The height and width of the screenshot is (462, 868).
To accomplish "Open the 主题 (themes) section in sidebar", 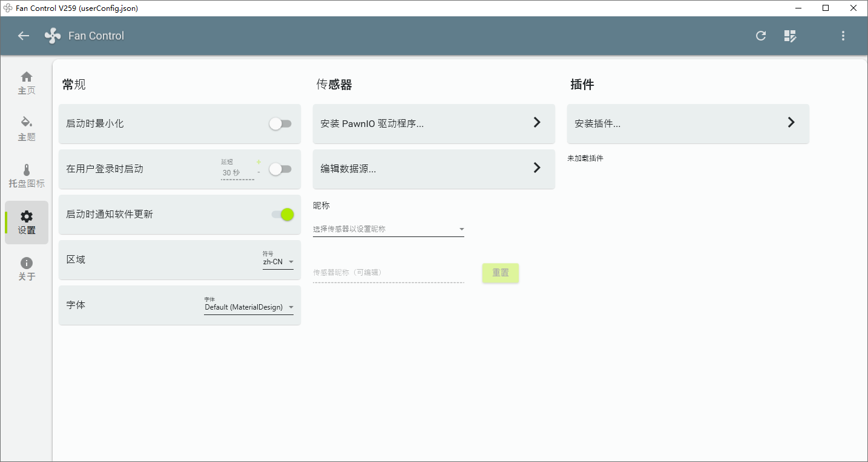I will click(26, 128).
